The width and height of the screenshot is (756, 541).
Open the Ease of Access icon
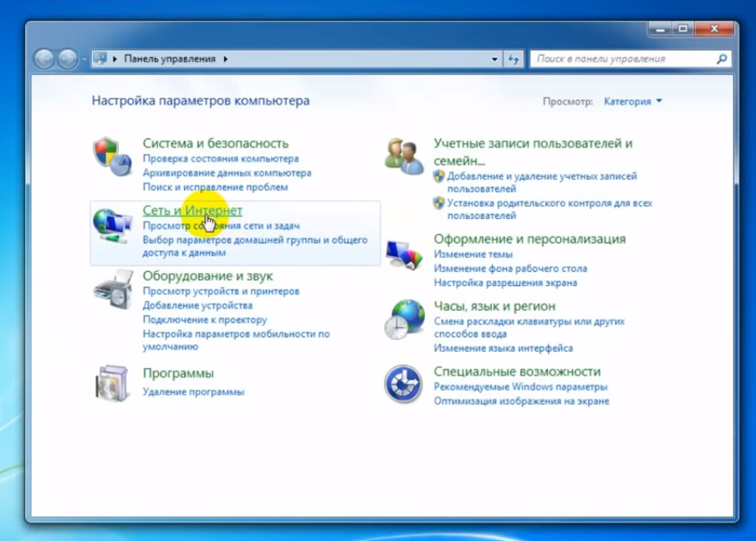coord(404,384)
